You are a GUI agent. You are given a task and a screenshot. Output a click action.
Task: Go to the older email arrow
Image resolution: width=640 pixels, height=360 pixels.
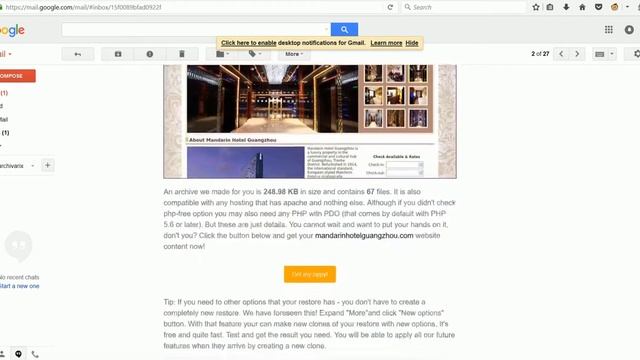point(577,54)
